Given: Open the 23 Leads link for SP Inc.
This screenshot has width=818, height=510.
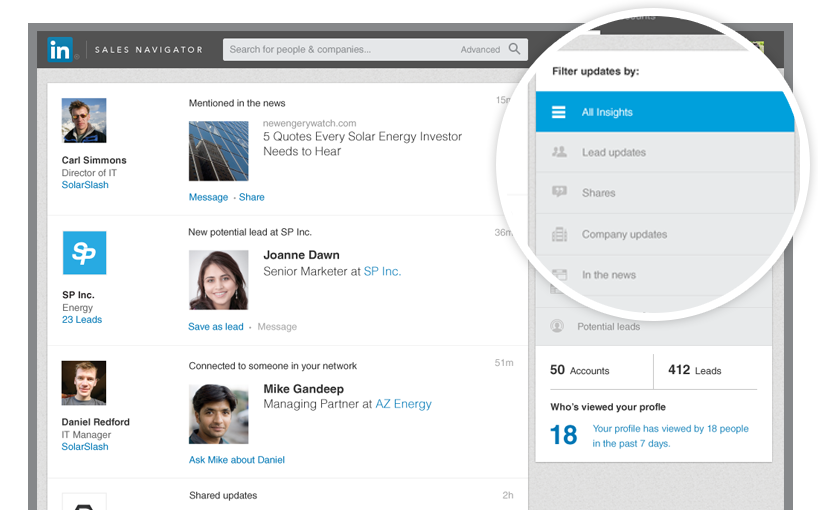Looking at the screenshot, I should click(82, 319).
